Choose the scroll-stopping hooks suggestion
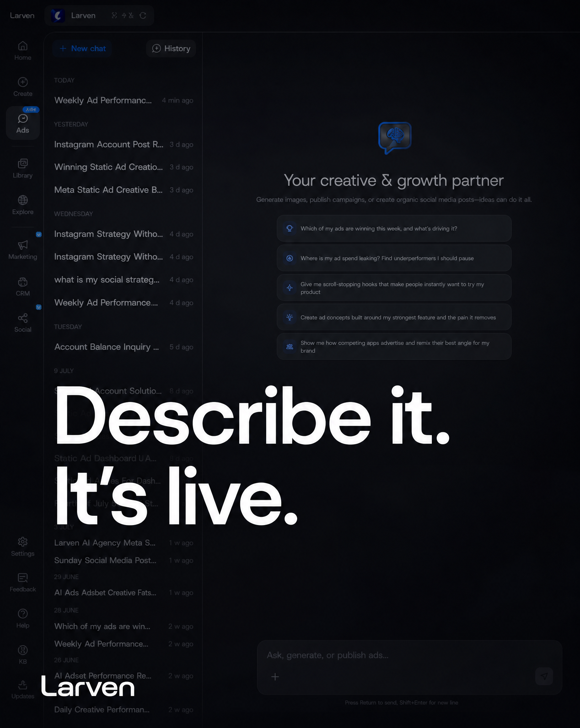580x728 pixels. (x=394, y=288)
